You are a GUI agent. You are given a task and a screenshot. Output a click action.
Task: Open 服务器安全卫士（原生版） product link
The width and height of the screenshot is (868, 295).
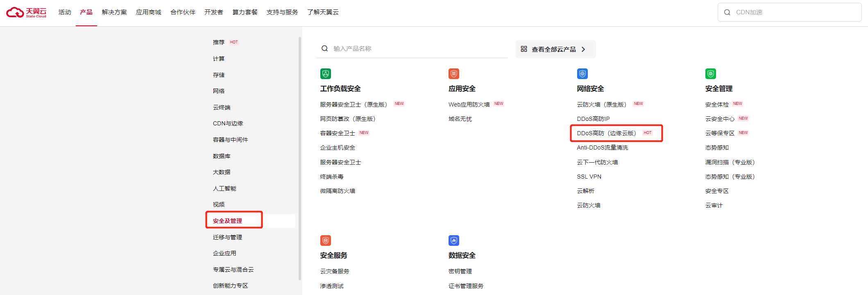click(x=354, y=104)
